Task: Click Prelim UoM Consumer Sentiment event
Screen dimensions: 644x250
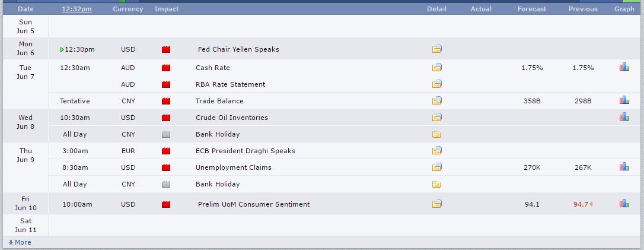Action: coord(253,204)
